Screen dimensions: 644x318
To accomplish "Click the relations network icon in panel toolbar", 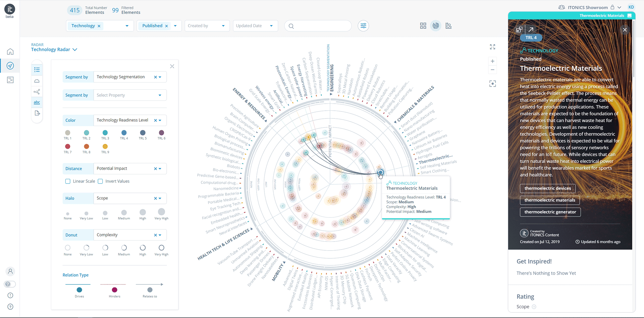I will 37,91.
